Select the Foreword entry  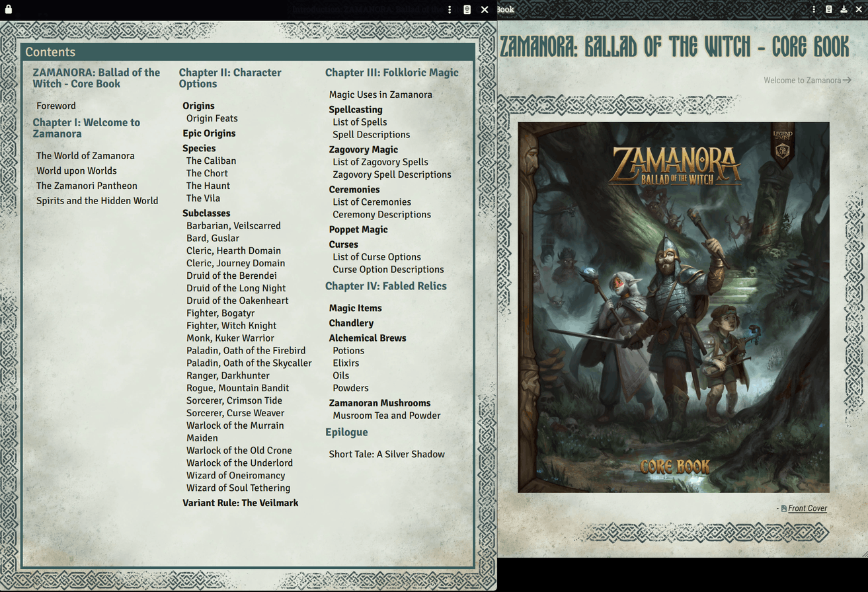[56, 106]
